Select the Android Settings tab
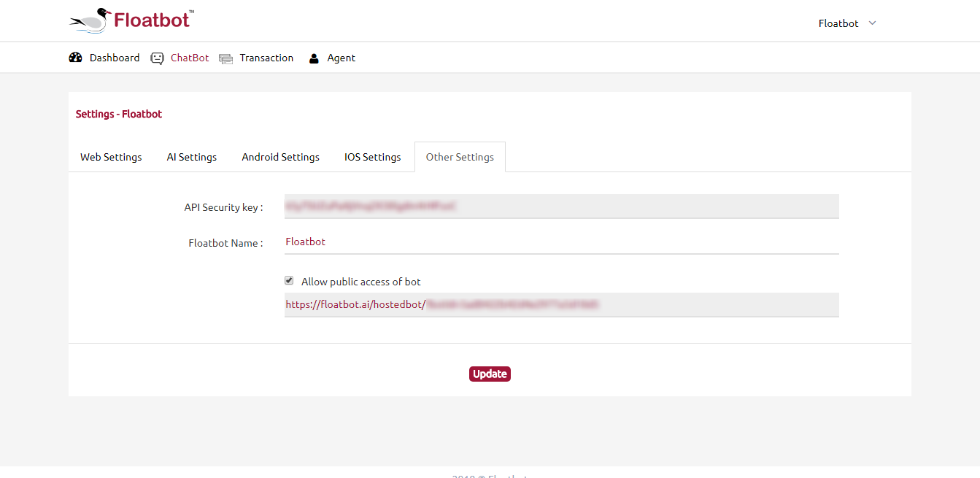The width and height of the screenshot is (980, 478). coord(280,156)
